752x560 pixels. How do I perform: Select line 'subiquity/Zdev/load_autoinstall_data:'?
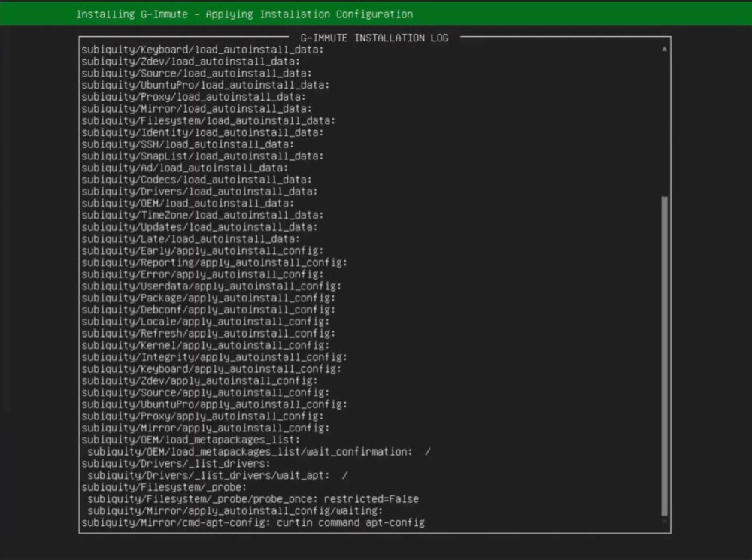pos(190,62)
